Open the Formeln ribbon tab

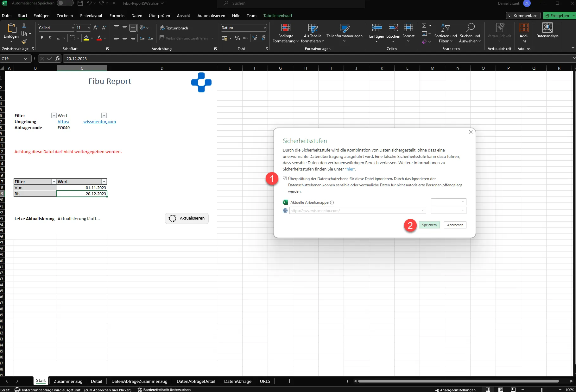117,16
